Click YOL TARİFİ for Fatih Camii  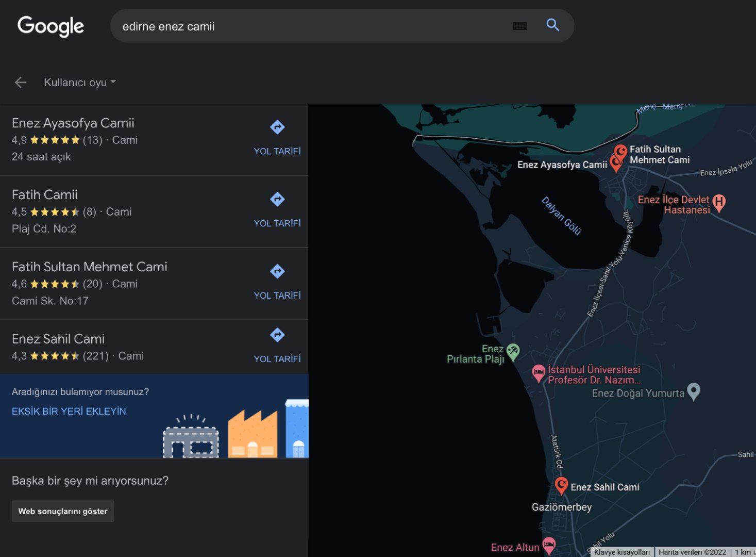pos(277,223)
